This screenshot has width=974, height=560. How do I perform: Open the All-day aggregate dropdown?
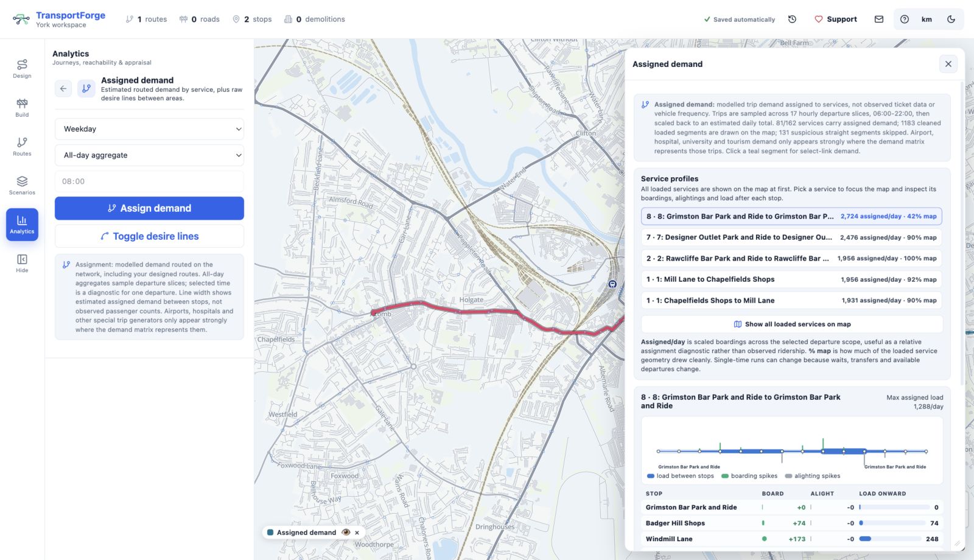point(149,155)
